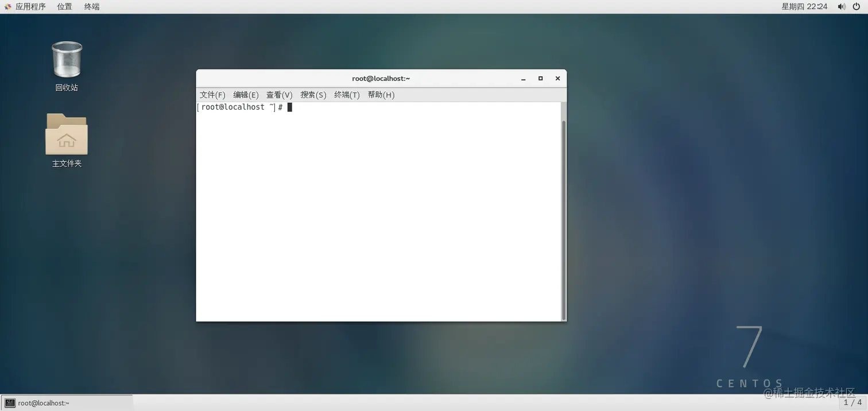Click the volume speaker icon in top panel
The image size is (868, 411).
[842, 6]
